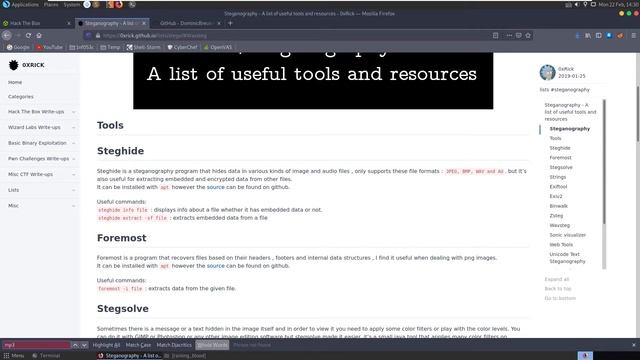Open the page actions three-dot menu
Image resolution: width=640 pixels, height=360 pixels.
pyautogui.click(x=509, y=36)
